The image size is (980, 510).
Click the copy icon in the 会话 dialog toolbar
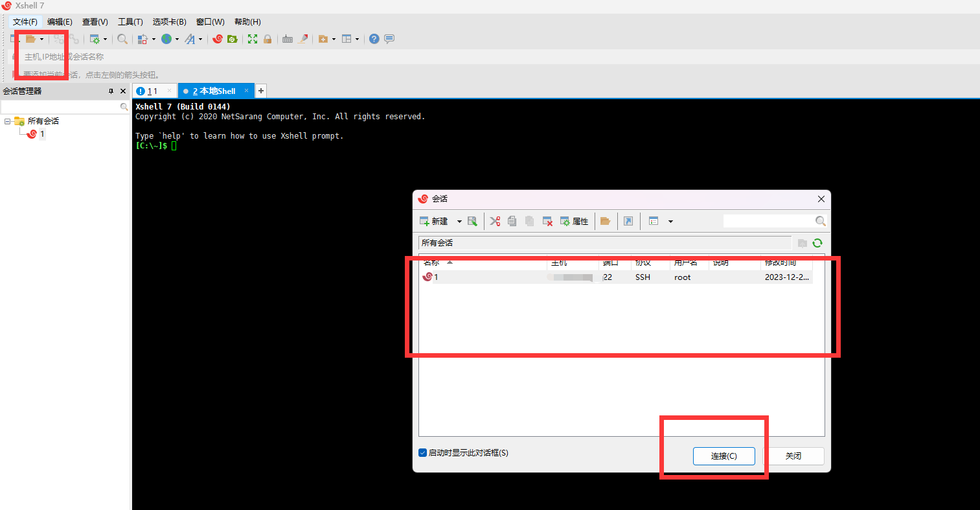click(512, 221)
